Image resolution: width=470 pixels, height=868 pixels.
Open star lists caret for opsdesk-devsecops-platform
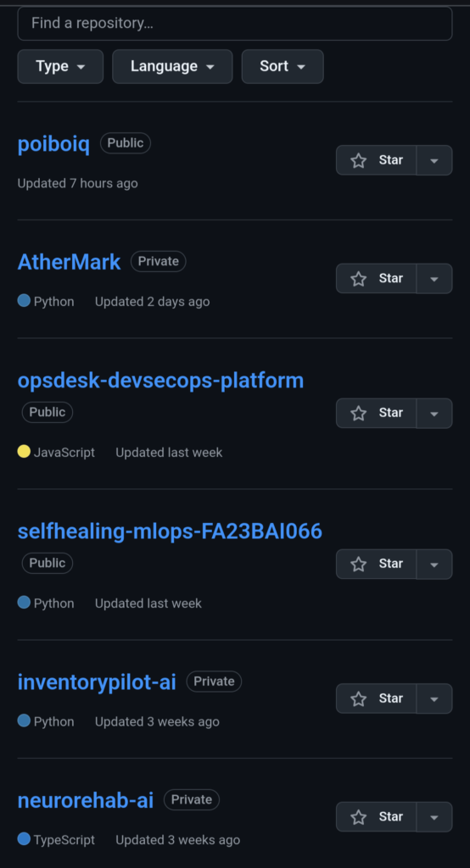click(x=434, y=413)
